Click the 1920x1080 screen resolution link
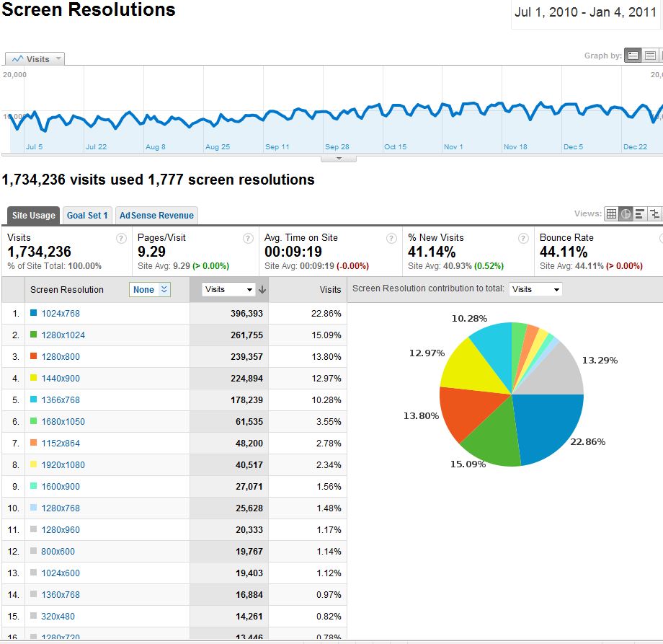Viewport: 663px width, 644px height. click(x=63, y=465)
